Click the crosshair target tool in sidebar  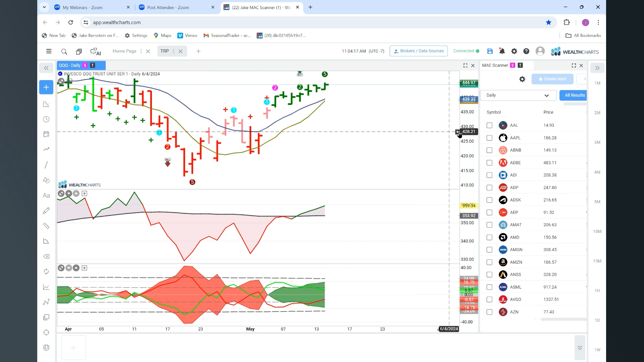click(46, 333)
